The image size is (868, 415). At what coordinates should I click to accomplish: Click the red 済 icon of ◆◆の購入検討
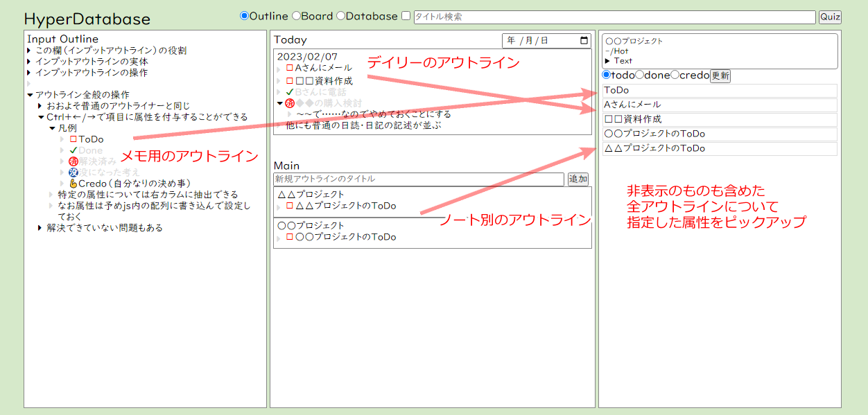(x=290, y=103)
